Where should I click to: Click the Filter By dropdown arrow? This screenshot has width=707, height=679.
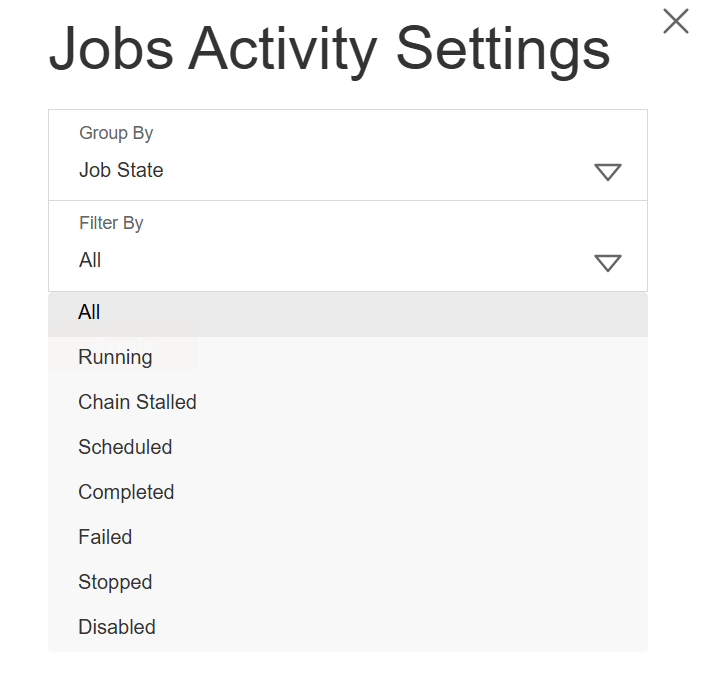608,263
